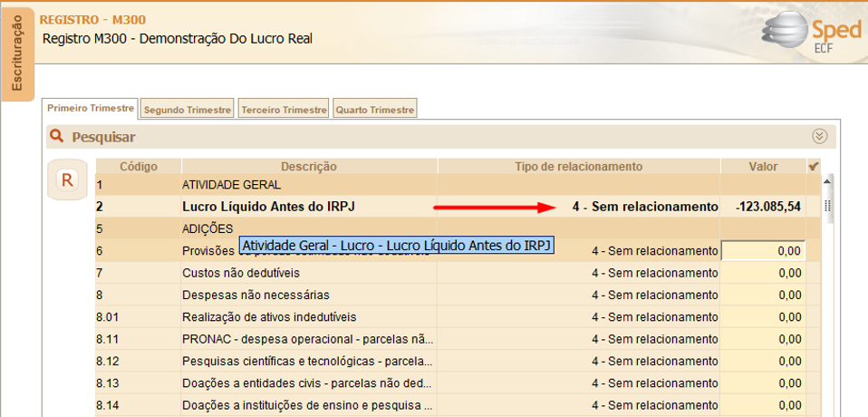Switch to Terceiro Trimestre tab
Viewport: 868px width, 417px height.
point(284,110)
